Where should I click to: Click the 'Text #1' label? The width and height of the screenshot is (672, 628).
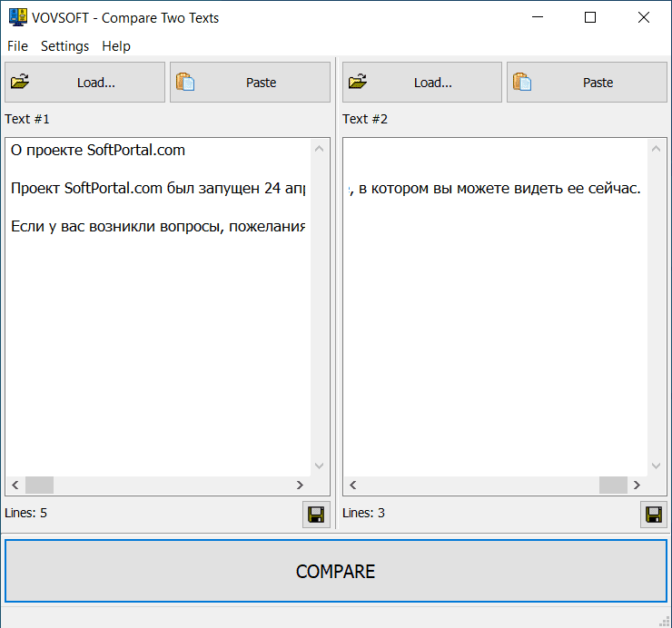tap(27, 119)
